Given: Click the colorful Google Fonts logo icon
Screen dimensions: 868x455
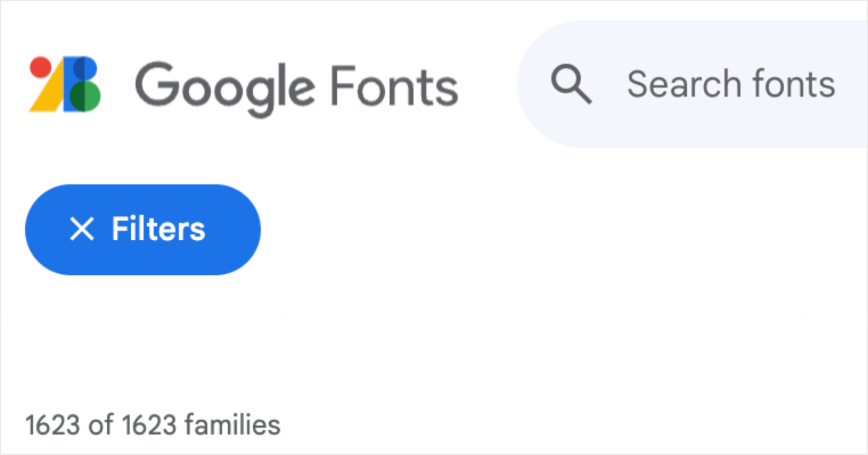Looking at the screenshot, I should 63,85.
